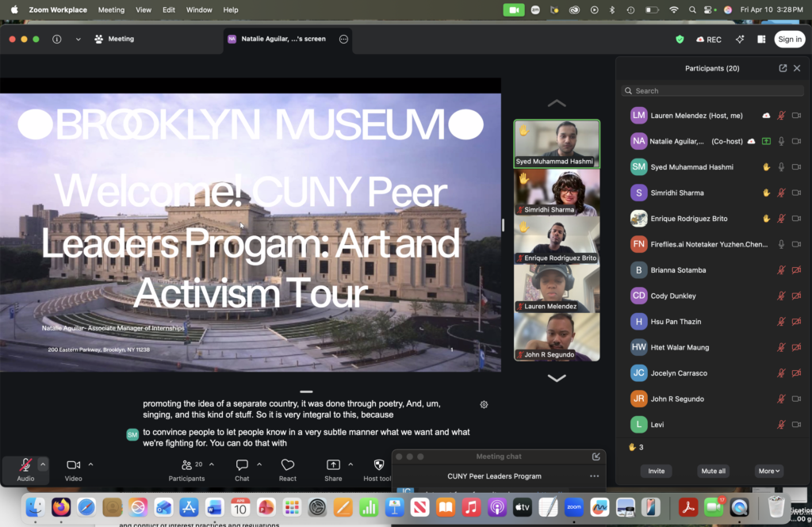Viewport: 812px width, 527px height.
Task: Open screen share options ellipsis
Action: point(343,39)
